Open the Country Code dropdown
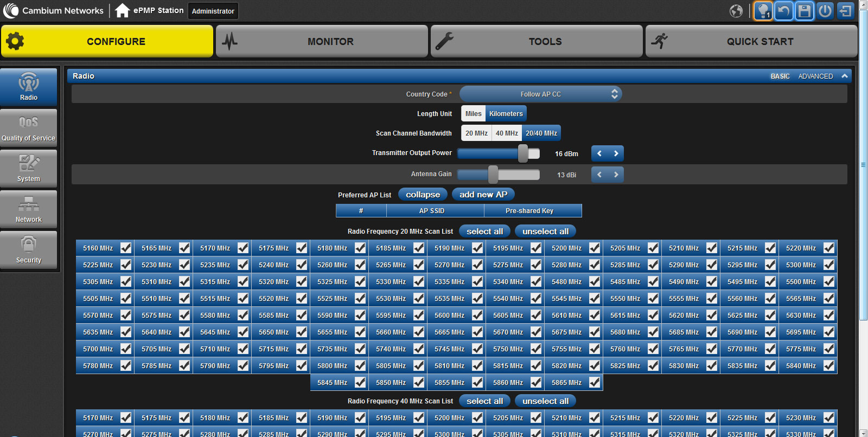Image resolution: width=868 pixels, height=437 pixels. pyautogui.click(x=540, y=94)
